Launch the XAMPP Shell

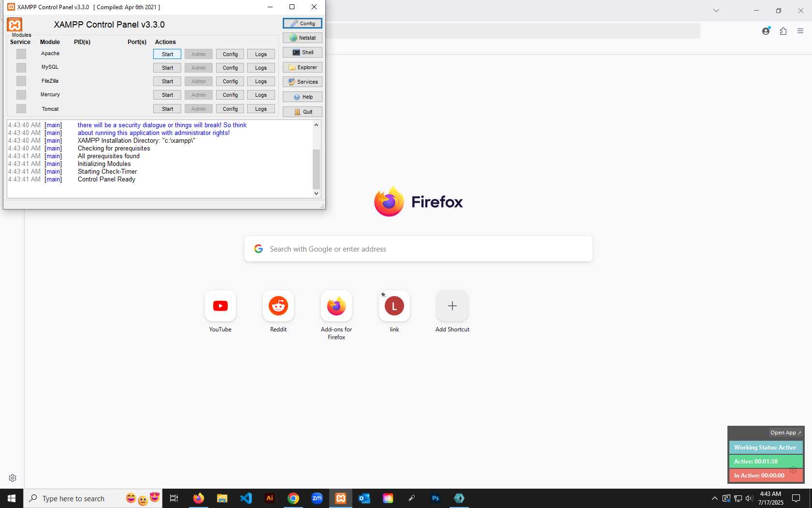click(303, 52)
